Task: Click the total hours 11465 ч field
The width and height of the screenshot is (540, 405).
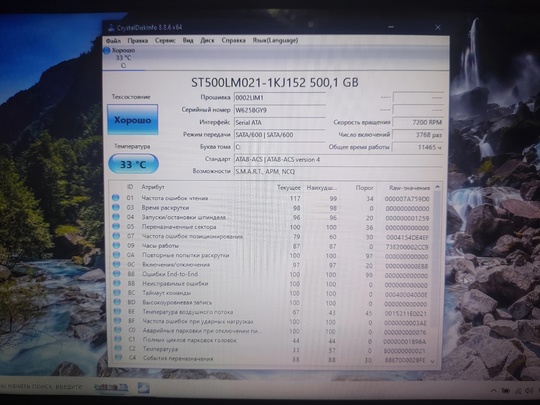Action: point(418,147)
